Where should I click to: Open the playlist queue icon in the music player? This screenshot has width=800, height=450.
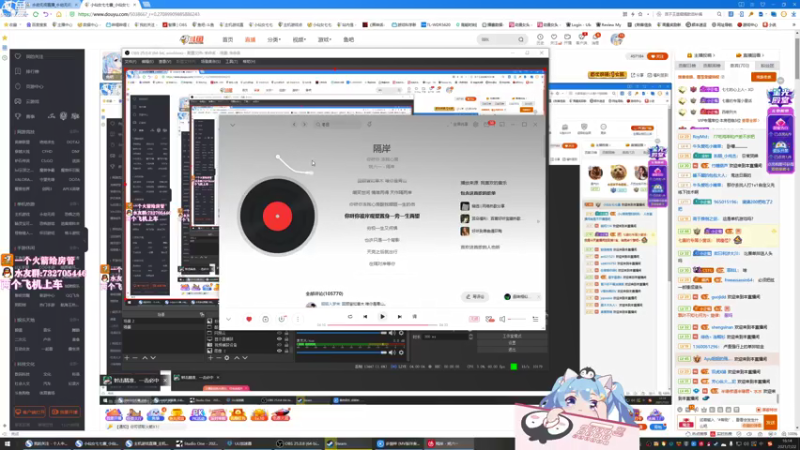pos(535,319)
